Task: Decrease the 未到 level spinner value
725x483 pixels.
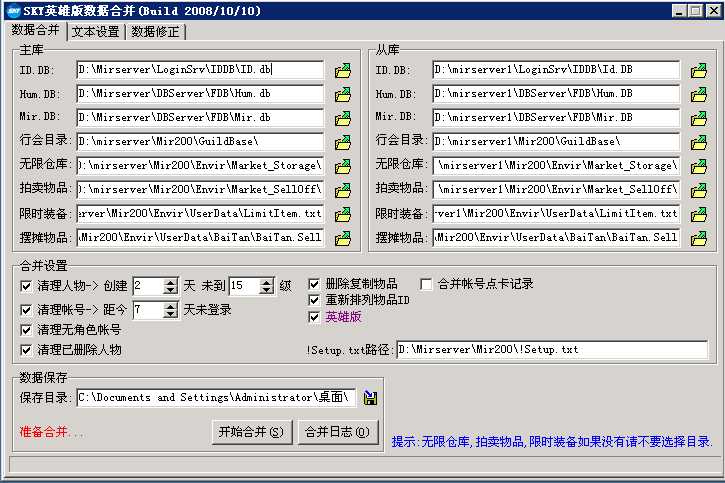Action: click(266, 290)
